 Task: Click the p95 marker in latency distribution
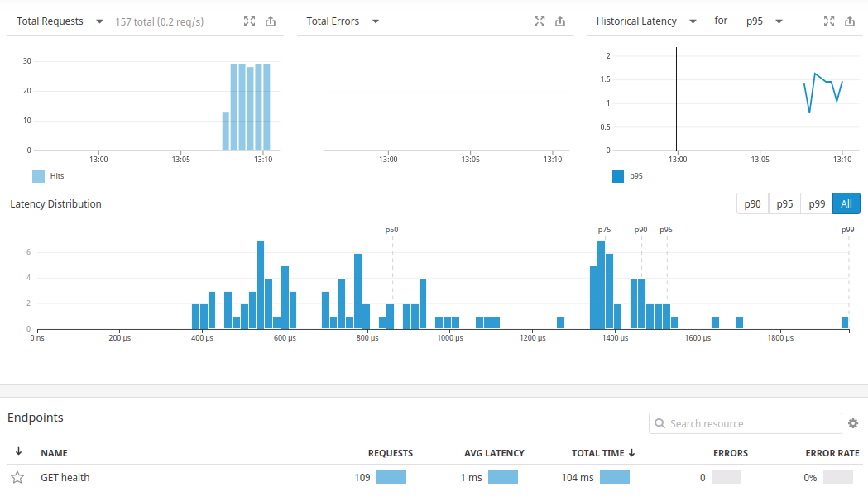pos(666,230)
